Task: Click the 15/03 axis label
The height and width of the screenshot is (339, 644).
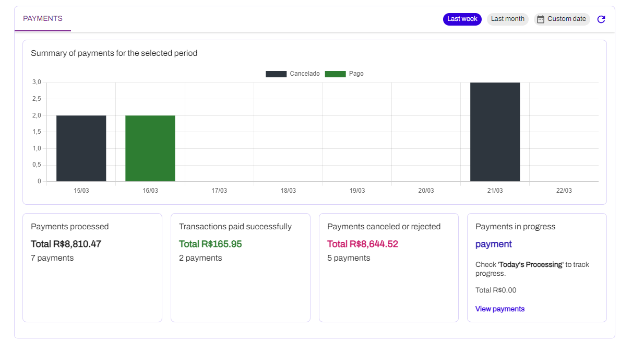Action: [x=81, y=191]
